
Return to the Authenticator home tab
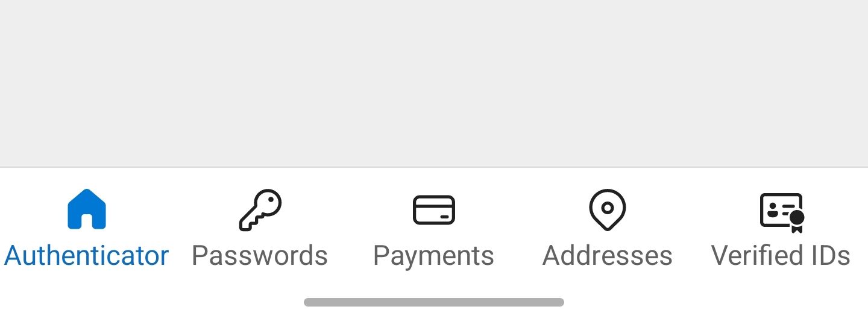coord(87,229)
